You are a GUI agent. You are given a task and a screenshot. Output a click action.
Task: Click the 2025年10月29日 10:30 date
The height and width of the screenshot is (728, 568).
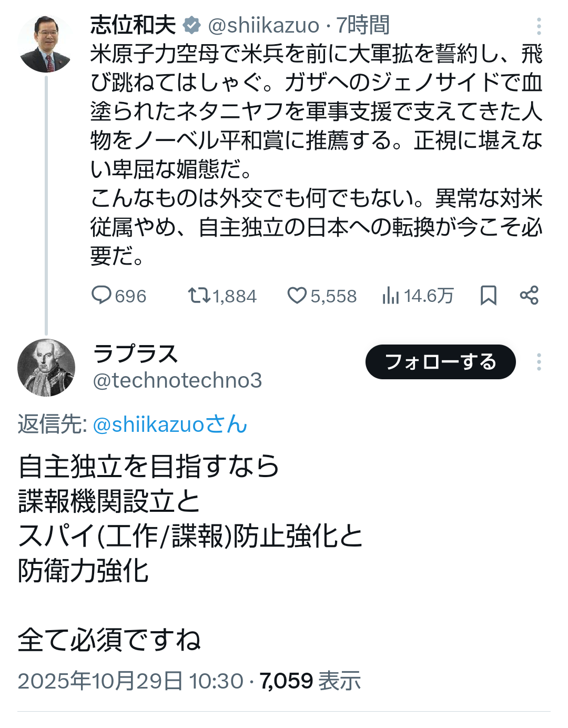pyautogui.click(x=130, y=681)
